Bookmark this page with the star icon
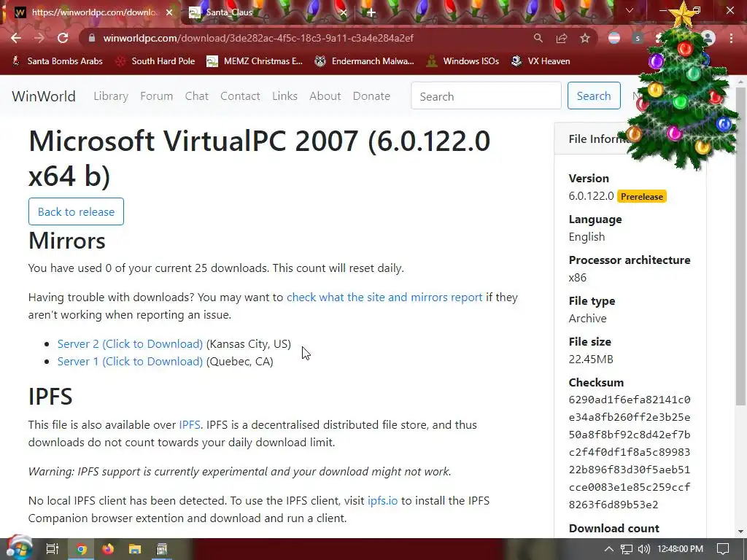 coord(585,38)
